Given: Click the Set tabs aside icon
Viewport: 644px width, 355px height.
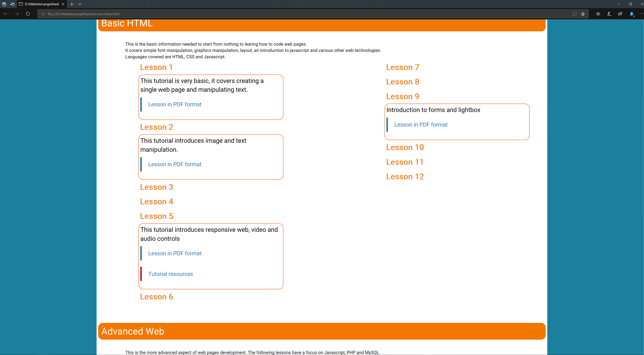Looking at the screenshot, I should tap(12, 4).
